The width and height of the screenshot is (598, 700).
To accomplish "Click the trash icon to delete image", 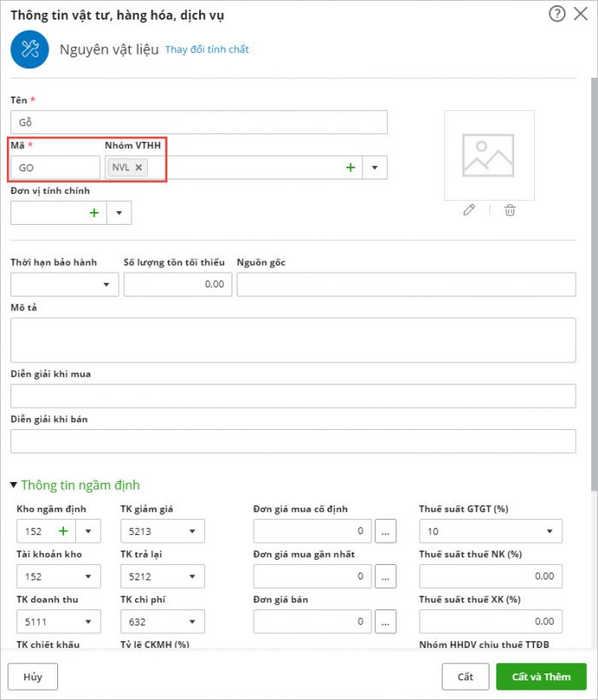I will coord(510,209).
